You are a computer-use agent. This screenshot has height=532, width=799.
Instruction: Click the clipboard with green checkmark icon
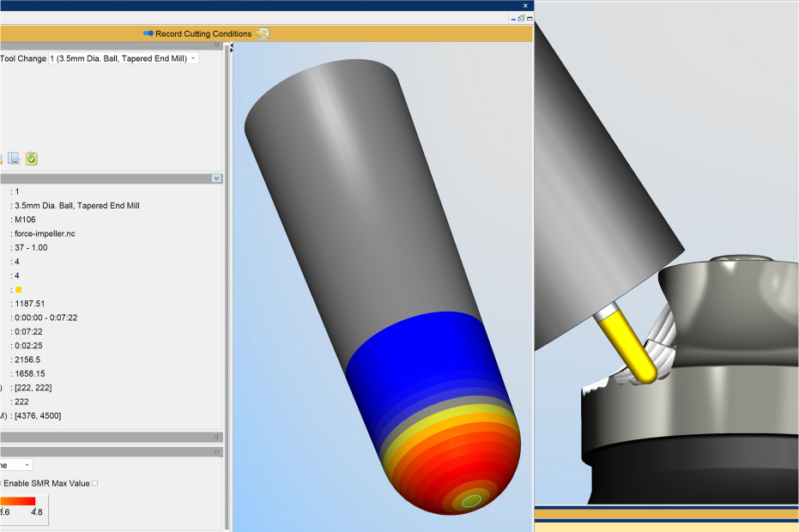pos(32,159)
